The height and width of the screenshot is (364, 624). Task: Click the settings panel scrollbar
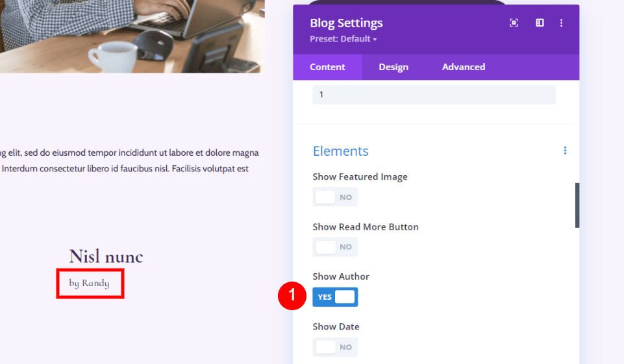point(577,205)
